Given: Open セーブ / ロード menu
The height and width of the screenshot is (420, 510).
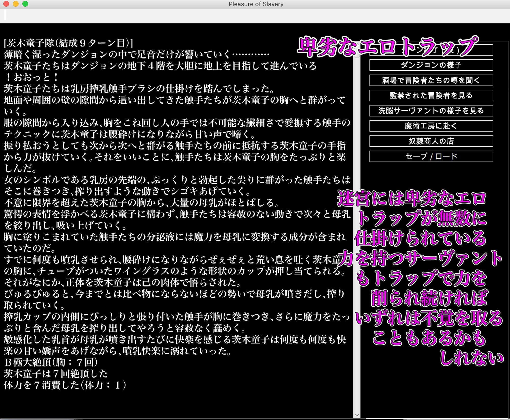Looking at the screenshot, I should click(431, 156).
